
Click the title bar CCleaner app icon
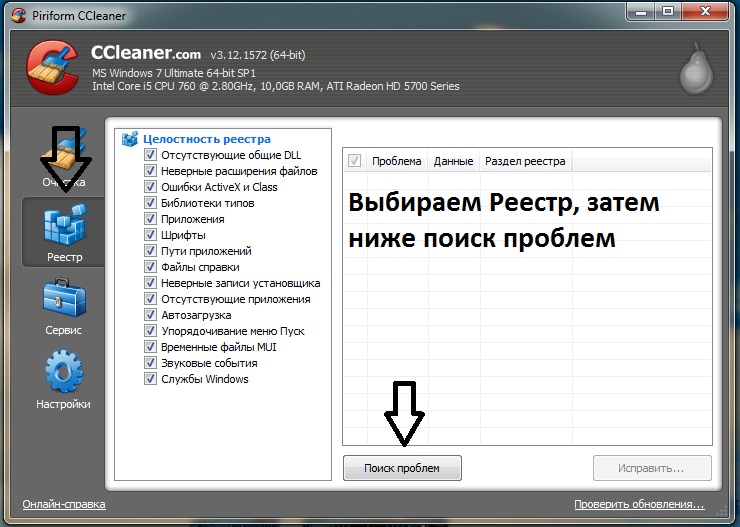pyautogui.click(x=15, y=12)
